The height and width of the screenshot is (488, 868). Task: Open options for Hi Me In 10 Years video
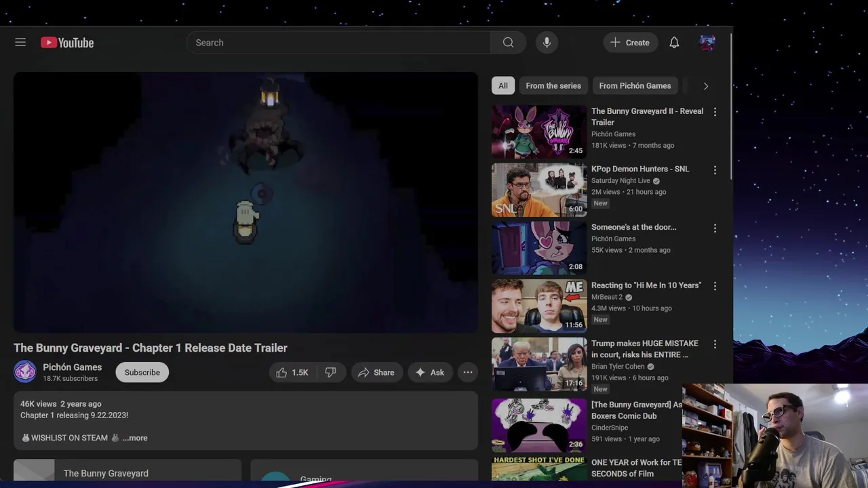[715, 286]
